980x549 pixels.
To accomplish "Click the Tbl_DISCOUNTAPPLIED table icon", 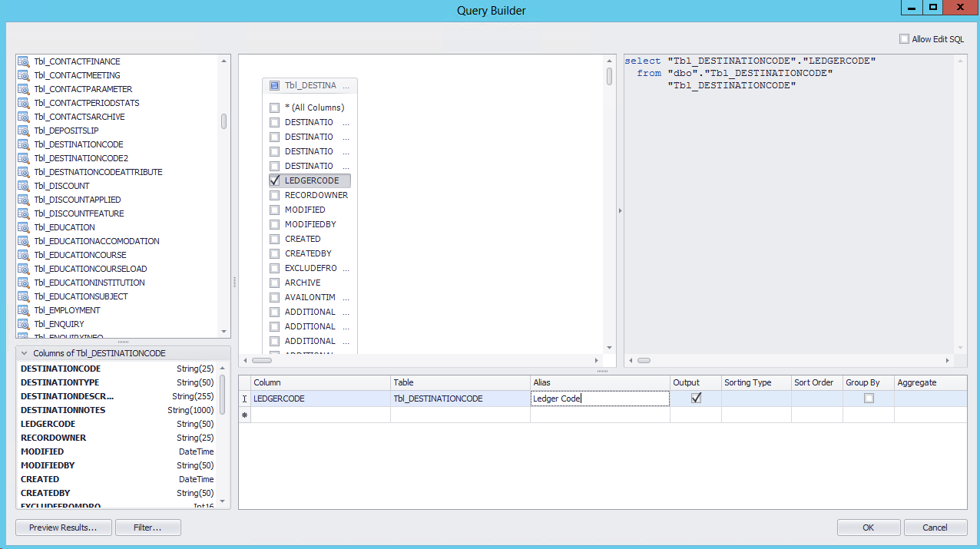I will click(23, 200).
